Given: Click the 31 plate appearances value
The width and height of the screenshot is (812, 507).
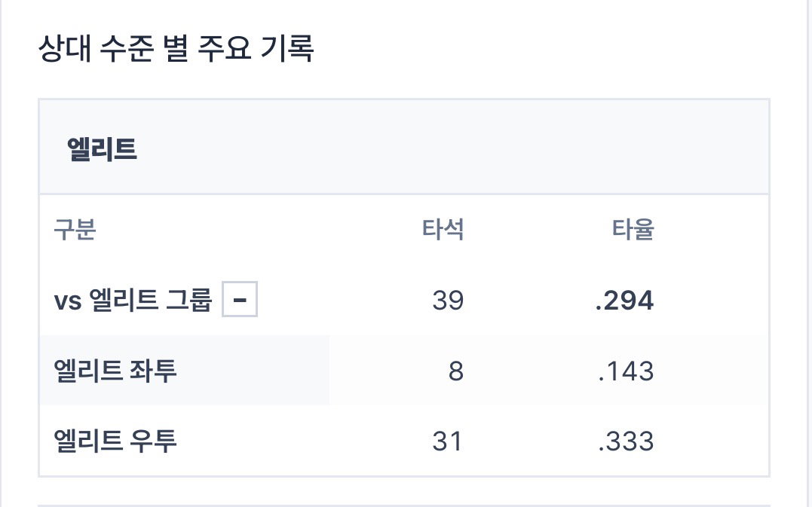Looking at the screenshot, I should 447,441.
